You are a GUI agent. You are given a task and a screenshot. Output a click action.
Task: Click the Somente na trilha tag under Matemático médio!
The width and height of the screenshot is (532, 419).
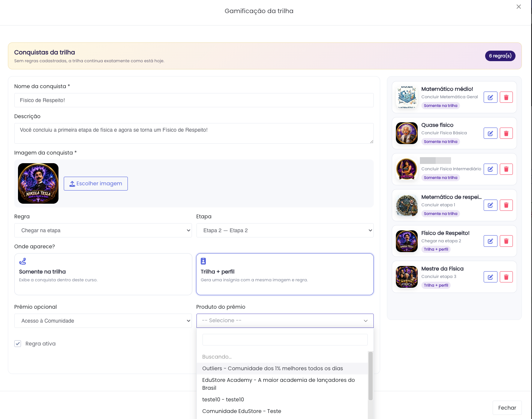[441, 106]
